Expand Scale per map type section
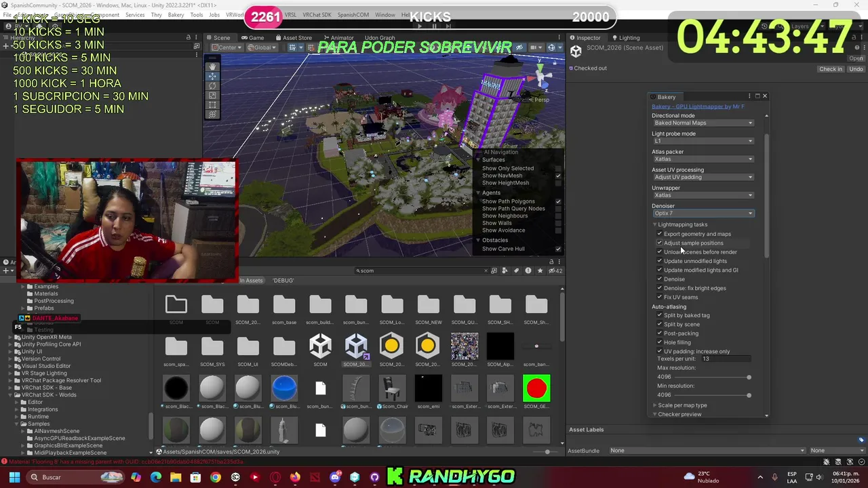 tap(655, 405)
